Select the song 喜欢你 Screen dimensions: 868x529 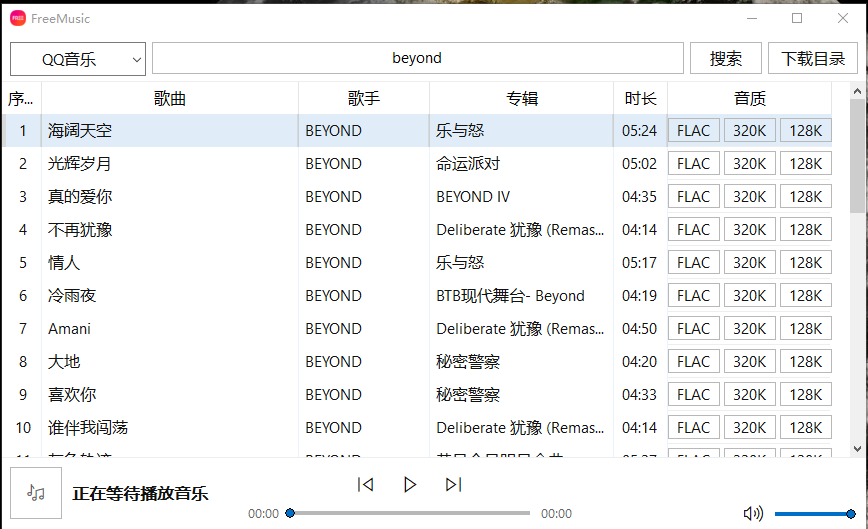[72, 395]
